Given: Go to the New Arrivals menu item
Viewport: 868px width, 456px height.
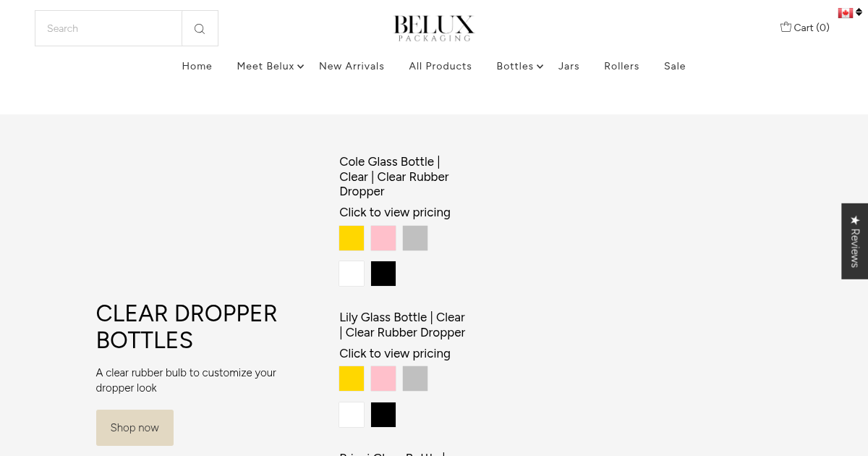Looking at the screenshot, I should click(x=352, y=66).
